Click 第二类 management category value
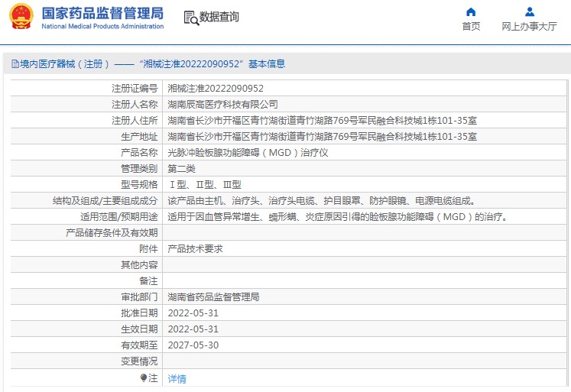The image size is (571, 392). tap(181, 169)
